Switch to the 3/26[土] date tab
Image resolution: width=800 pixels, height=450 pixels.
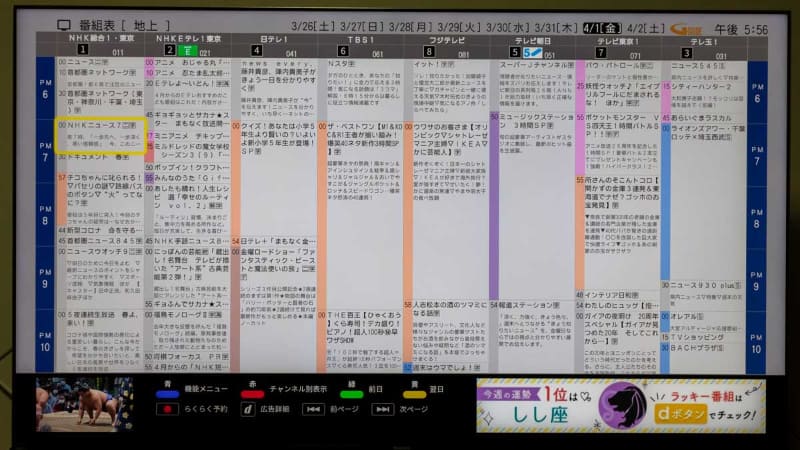[313, 27]
